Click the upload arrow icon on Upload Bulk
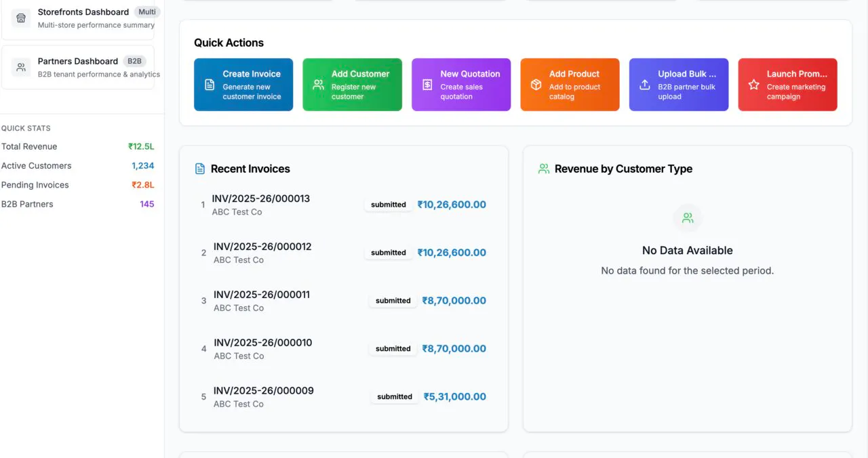The image size is (868, 458). click(645, 85)
